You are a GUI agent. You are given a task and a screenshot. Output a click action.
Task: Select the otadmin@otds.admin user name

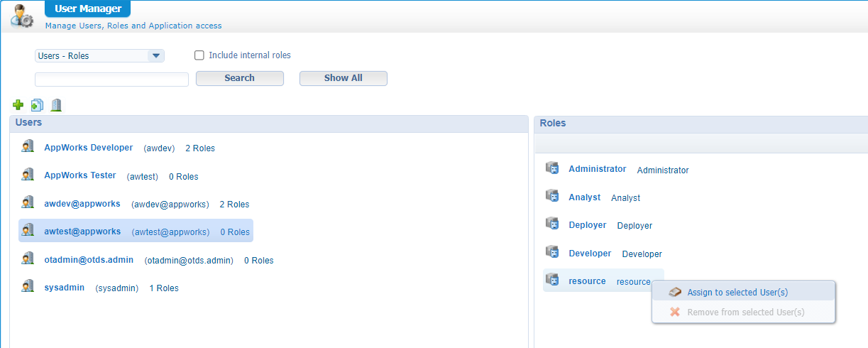pyautogui.click(x=89, y=260)
